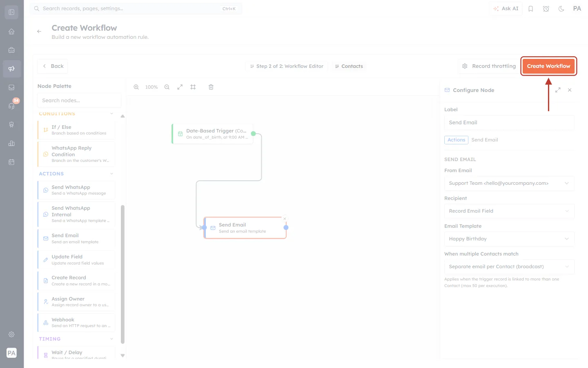
Task: Open the headset support icon with badge
Action: [11, 106]
